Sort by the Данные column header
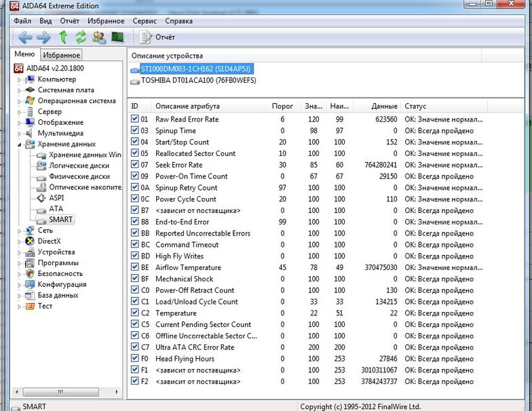This screenshot has height=411, width=532. click(x=377, y=106)
